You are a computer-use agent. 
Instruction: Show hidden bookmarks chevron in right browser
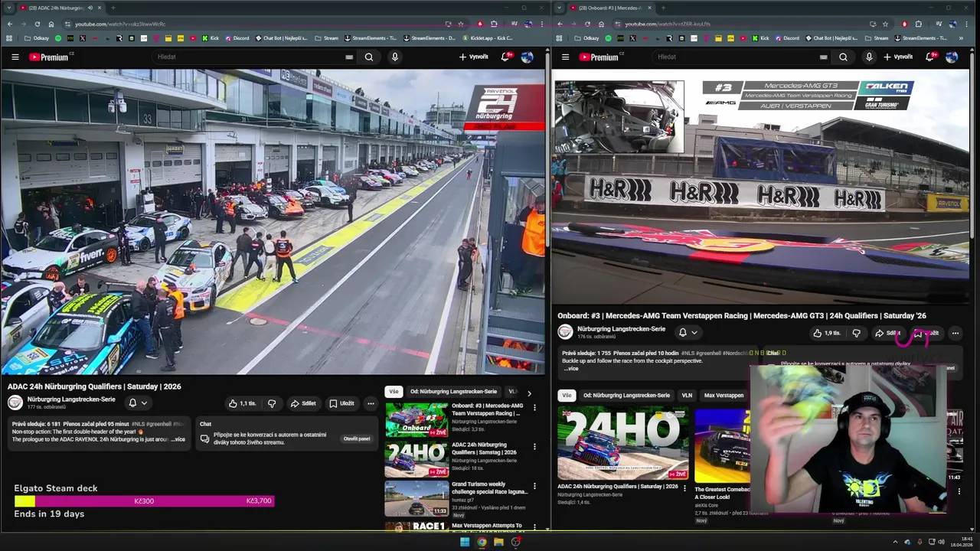tap(959, 38)
